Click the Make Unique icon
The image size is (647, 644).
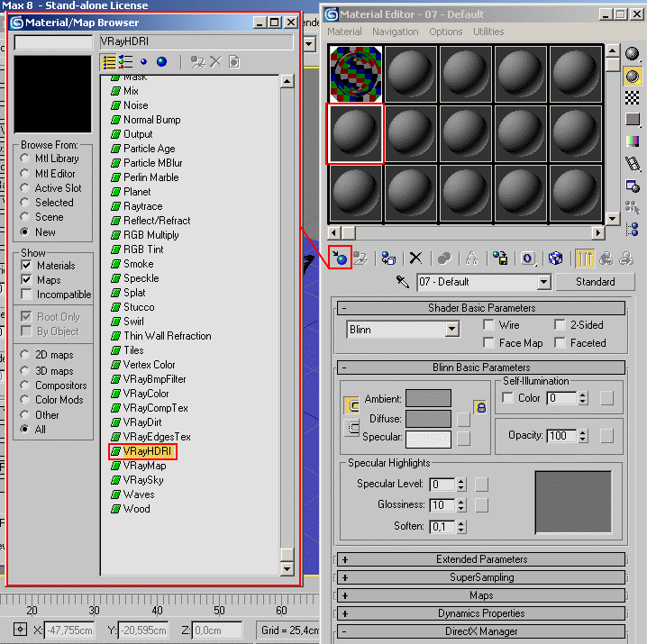471,259
